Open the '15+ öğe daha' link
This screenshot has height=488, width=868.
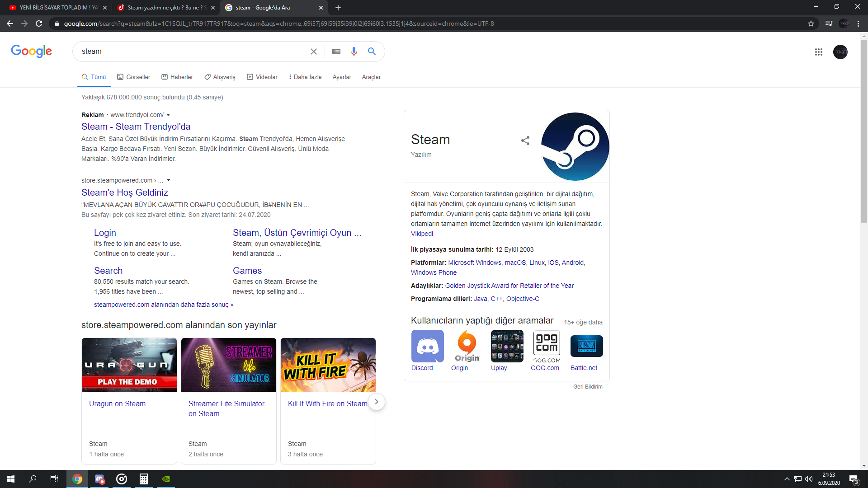(583, 322)
